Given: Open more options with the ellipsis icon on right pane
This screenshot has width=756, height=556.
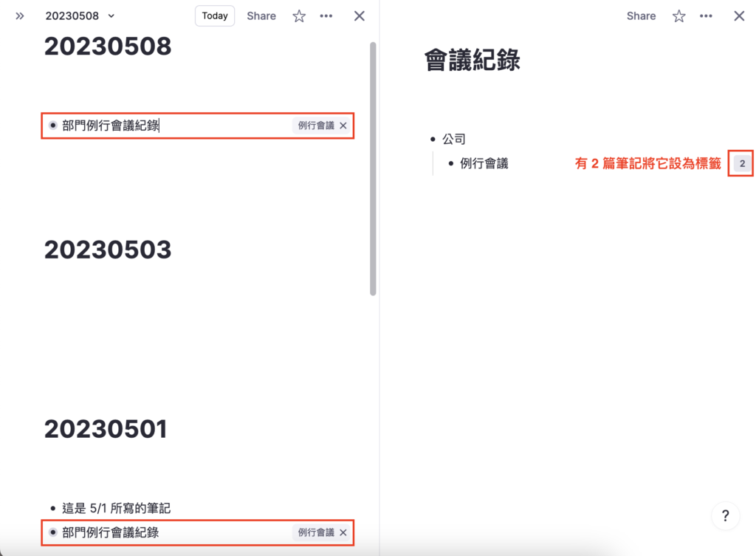Looking at the screenshot, I should tap(706, 16).
